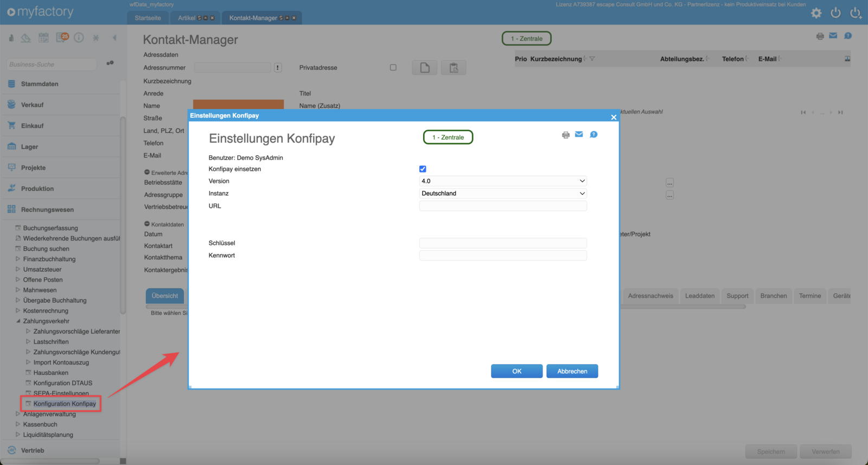Click the printer icon in Konfipay dialog

tap(565, 135)
